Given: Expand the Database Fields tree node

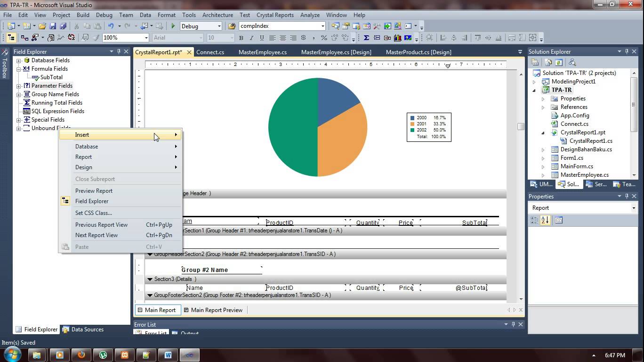Looking at the screenshot, I should (19, 60).
